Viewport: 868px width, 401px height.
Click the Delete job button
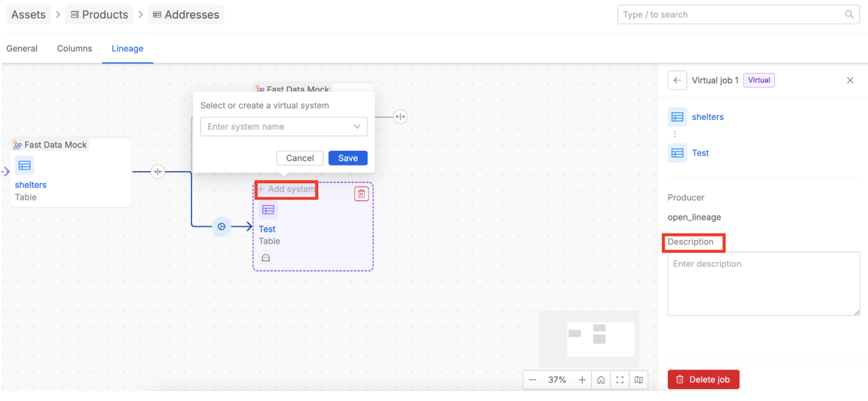(703, 380)
